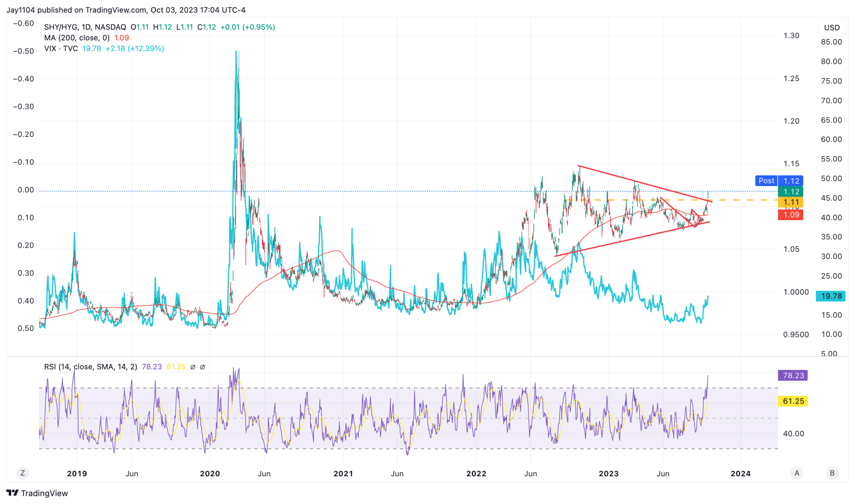Click the Z timezone button

tap(23, 473)
